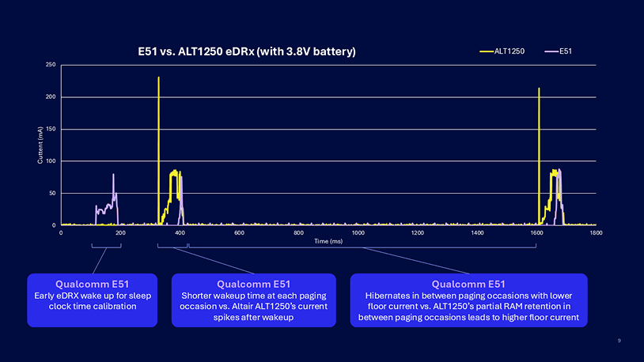644x362 pixels.
Task: Click the chart title 'E51 vs. ALT1250 eDRx'
Action: pyautogui.click(x=246, y=51)
